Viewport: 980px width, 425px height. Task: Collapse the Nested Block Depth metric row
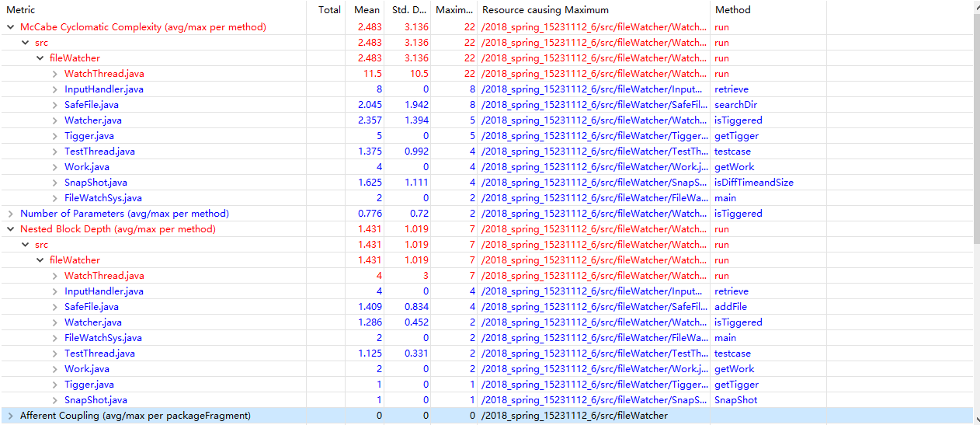(x=10, y=229)
